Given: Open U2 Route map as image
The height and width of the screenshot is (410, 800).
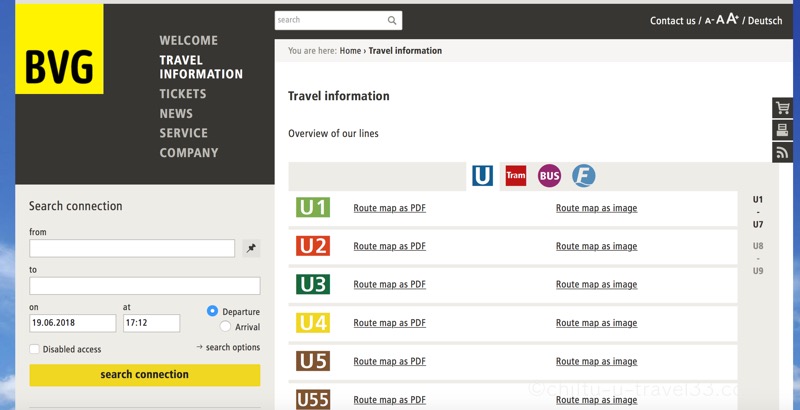Looking at the screenshot, I should point(596,246).
